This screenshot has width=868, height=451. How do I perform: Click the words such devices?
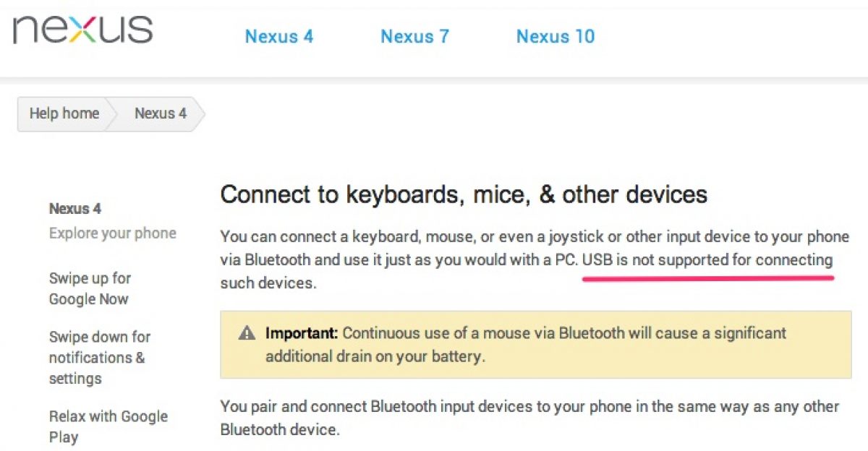coord(268,283)
